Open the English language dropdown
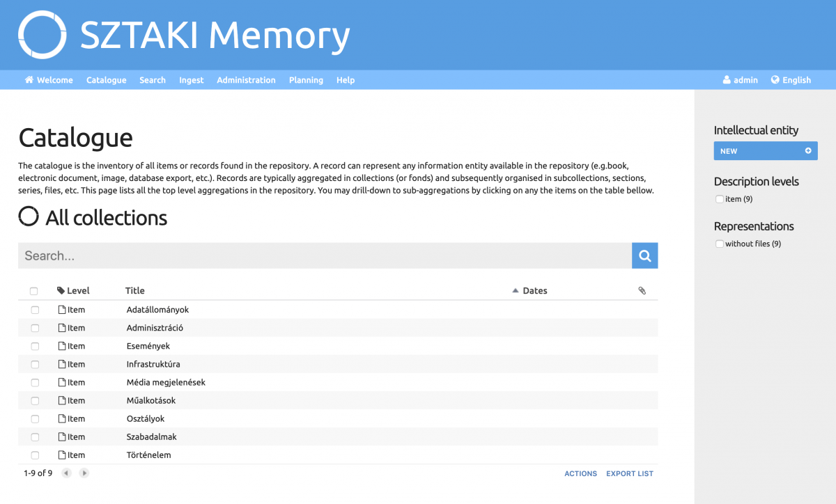This screenshot has height=504, width=836. click(x=791, y=80)
